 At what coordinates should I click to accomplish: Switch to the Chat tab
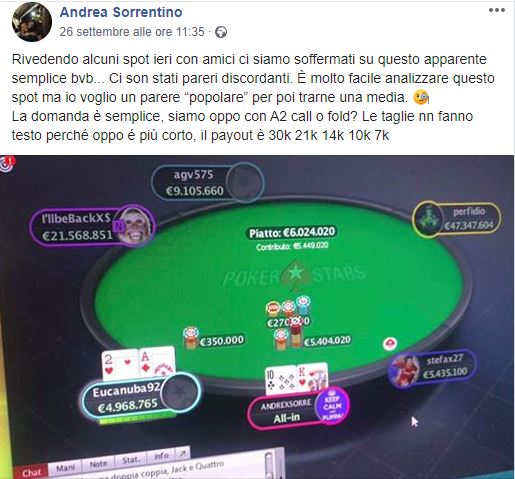pyautogui.click(x=32, y=472)
